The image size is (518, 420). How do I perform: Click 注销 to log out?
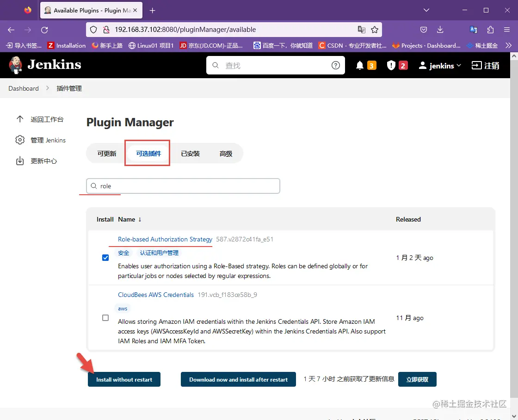click(485, 65)
